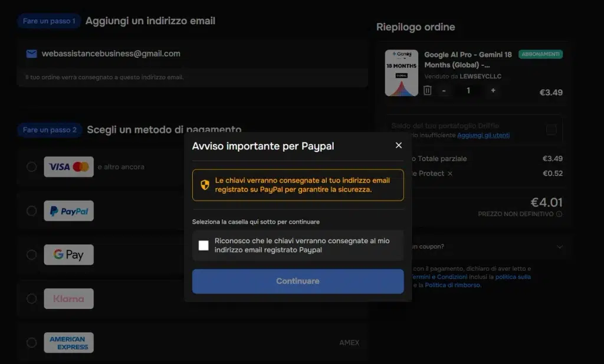Click the €0.52 Protect price
The width and height of the screenshot is (604, 364).
[x=553, y=173]
